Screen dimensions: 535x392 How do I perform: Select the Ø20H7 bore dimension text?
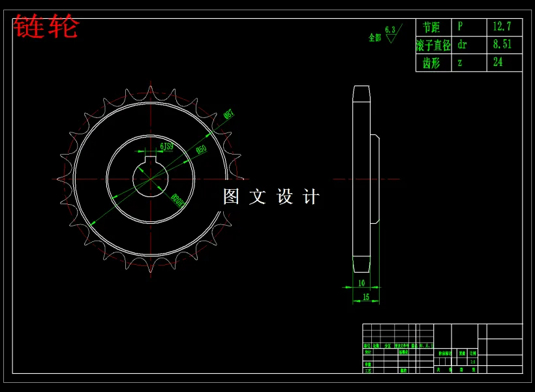click(177, 201)
